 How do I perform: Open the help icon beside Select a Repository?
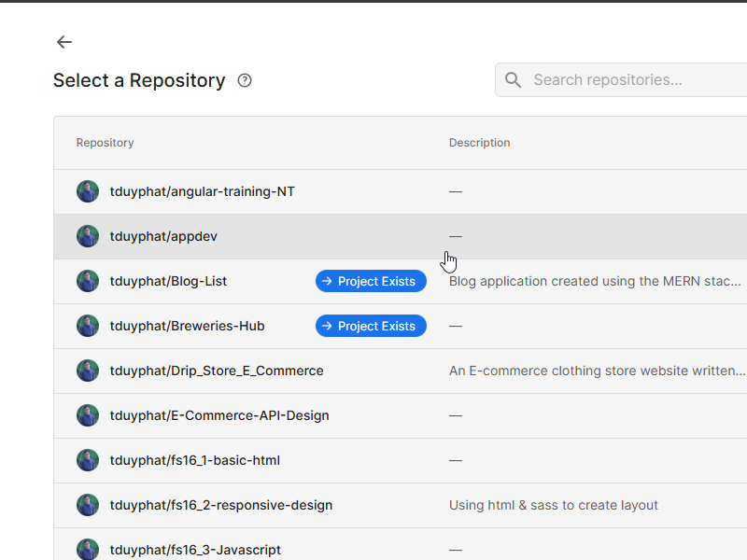click(245, 80)
